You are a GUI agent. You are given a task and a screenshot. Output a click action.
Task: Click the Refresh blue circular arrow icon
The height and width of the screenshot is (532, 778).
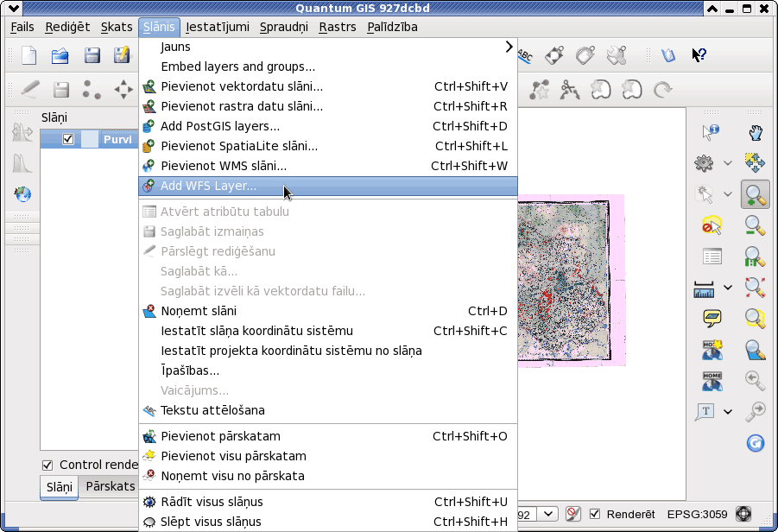[756, 443]
